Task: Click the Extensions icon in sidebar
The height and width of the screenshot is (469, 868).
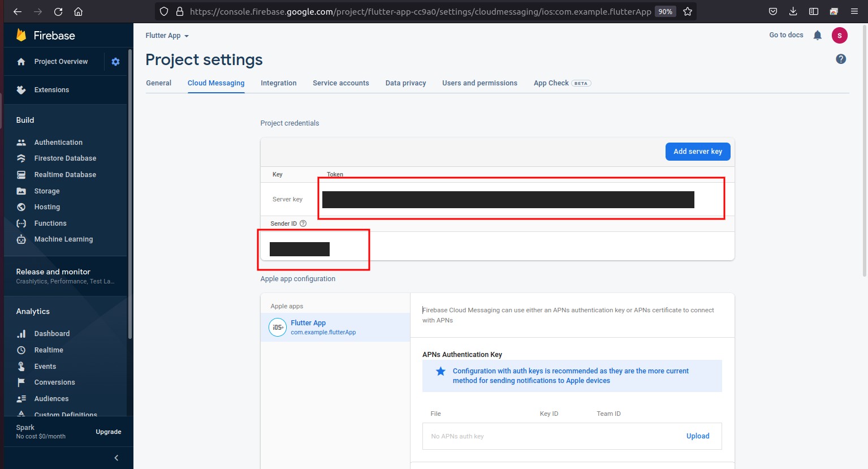Action: click(x=21, y=90)
